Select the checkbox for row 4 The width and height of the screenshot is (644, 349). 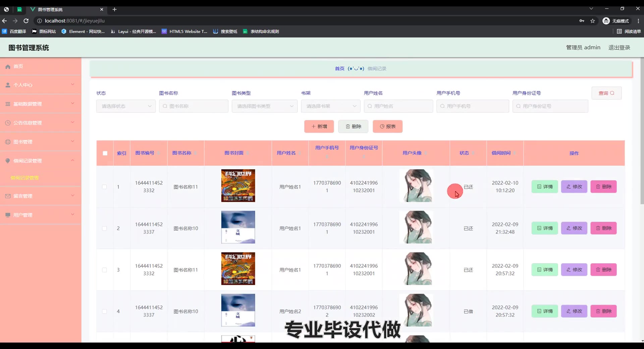[x=105, y=311]
